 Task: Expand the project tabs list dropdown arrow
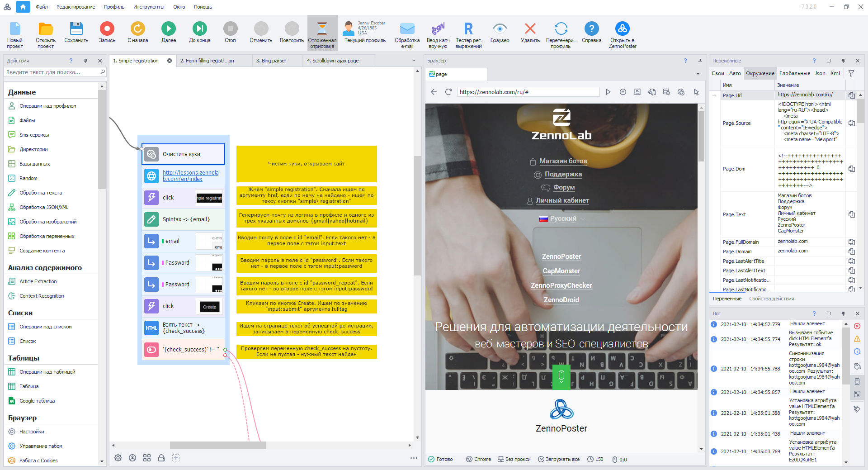coord(414,61)
